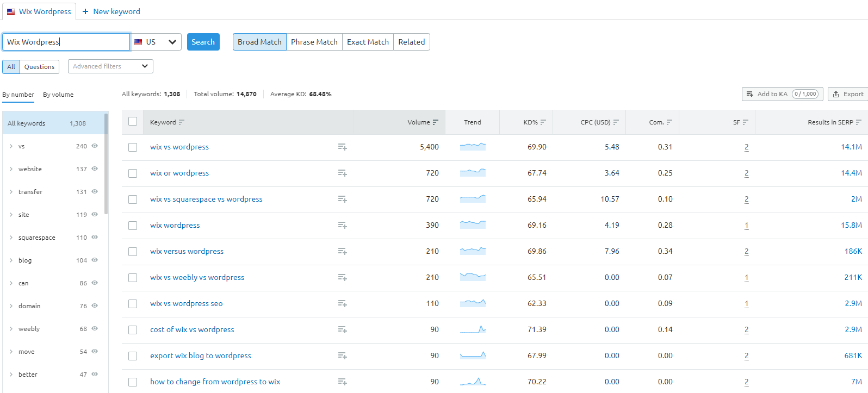This screenshot has height=393, width=868.
Task: Add 'export wix blog to wordpress' to analyzer icon
Action: 342,355
